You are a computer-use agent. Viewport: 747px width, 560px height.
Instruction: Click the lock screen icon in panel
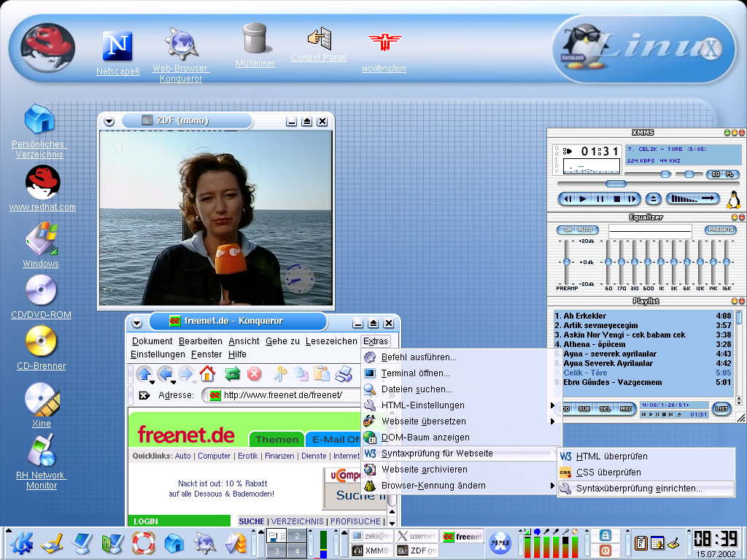pos(605,535)
